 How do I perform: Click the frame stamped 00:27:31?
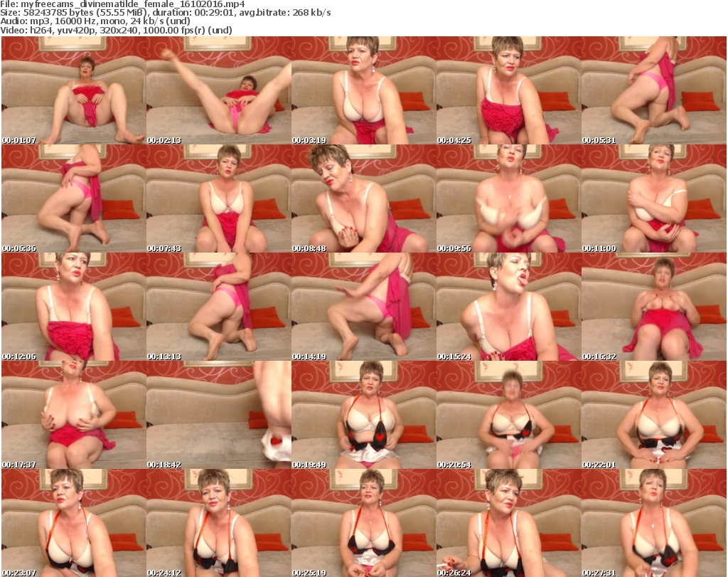(x=654, y=523)
